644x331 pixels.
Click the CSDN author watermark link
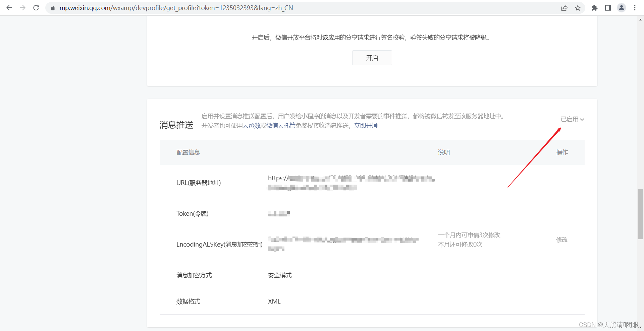[609, 324]
